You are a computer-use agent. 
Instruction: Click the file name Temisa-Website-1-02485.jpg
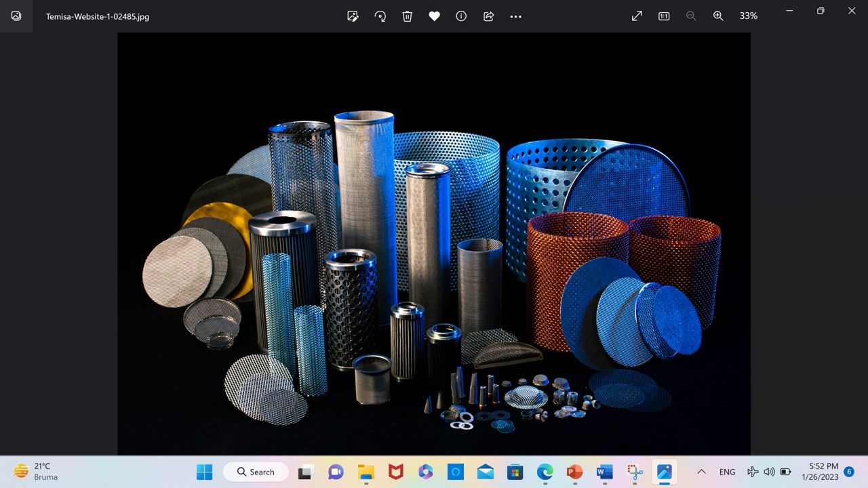[98, 16]
